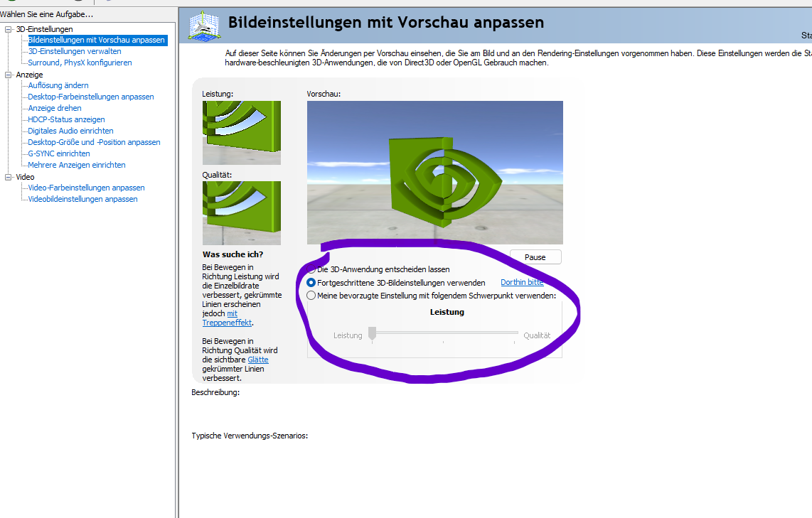812x518 pixels.
Task: Collapse the Anzeige tree node
Action: [8, 75]
